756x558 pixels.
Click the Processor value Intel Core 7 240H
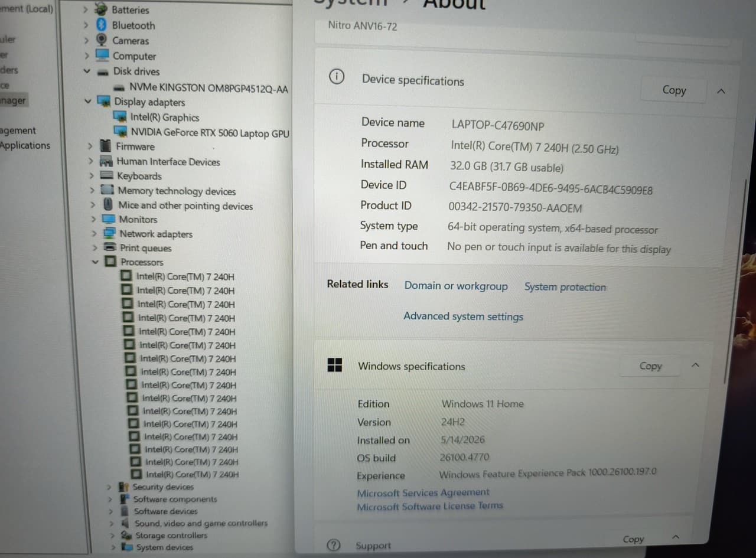click(x=535, y=146)
